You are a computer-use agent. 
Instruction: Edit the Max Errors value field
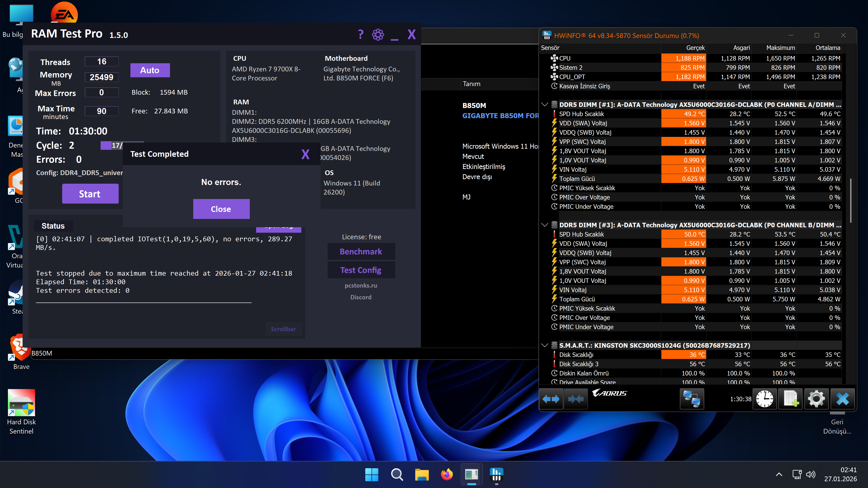(x=102, y=92)
